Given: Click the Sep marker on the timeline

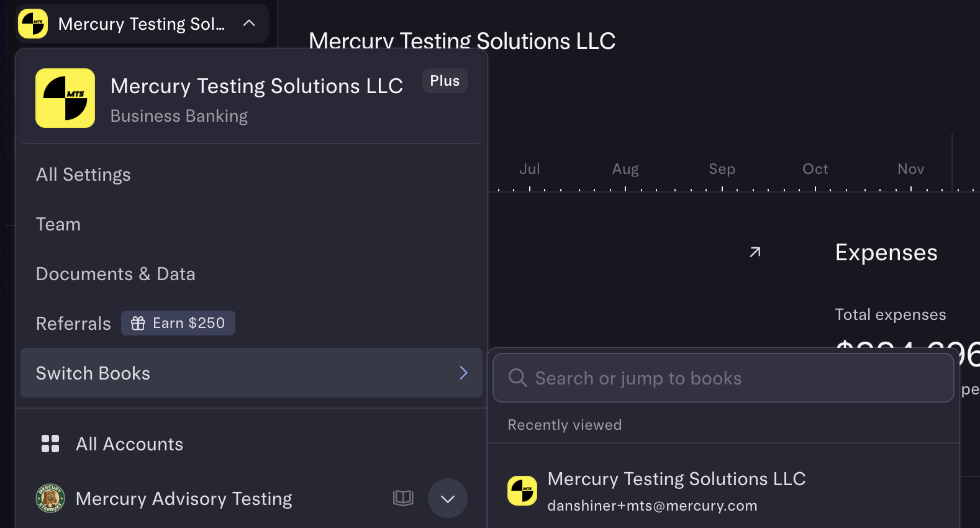Looking at the screenshot, I should [722, 169].
